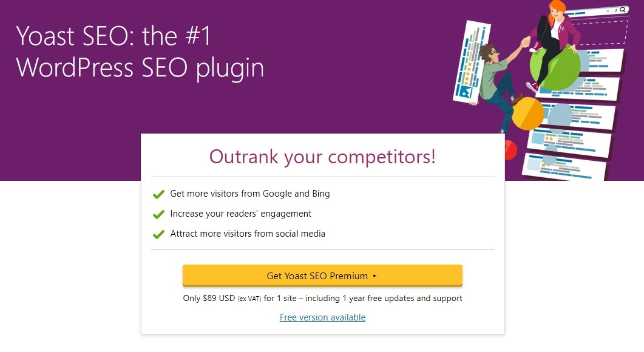This screenshot has height=352, width=644.
Task: Click the red-haired woman sitting on the ball
Action: (x=554, y=33)
